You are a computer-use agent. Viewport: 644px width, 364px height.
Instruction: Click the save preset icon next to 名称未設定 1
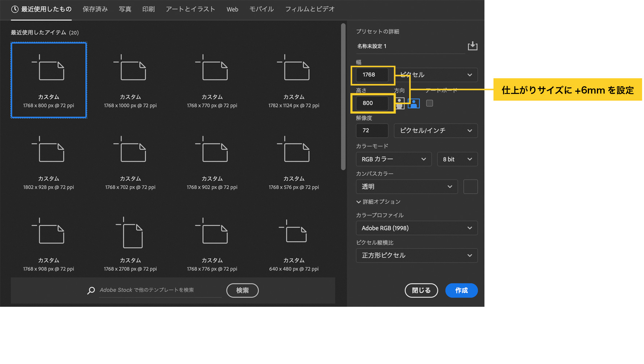[x=472, y=46]
